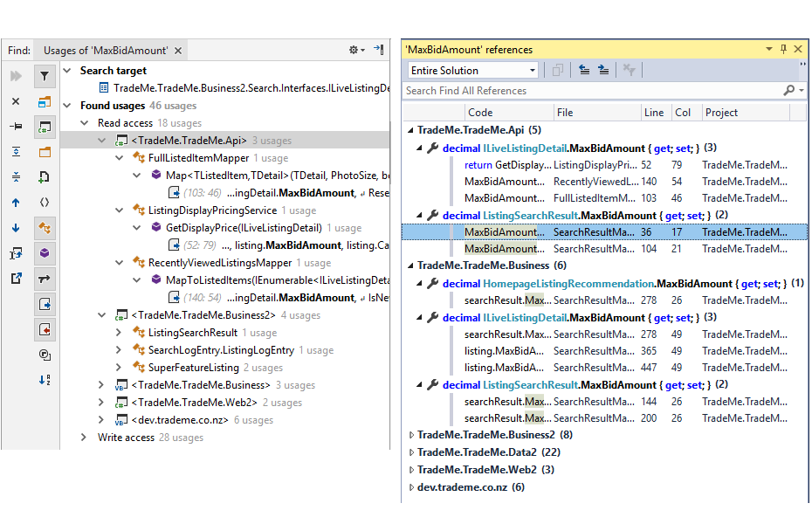The image size is (812, 524).
Task: Click the dock arrow icon beside the gear
Action: (x=379, y=50)
